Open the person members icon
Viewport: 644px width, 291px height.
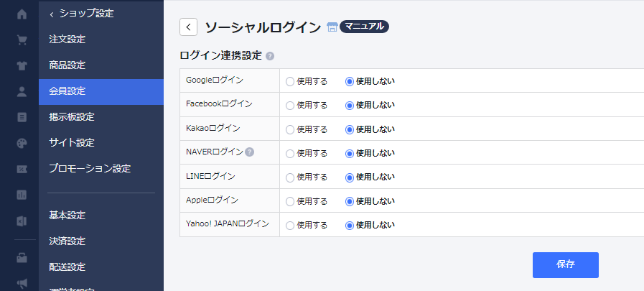point(22,91)
